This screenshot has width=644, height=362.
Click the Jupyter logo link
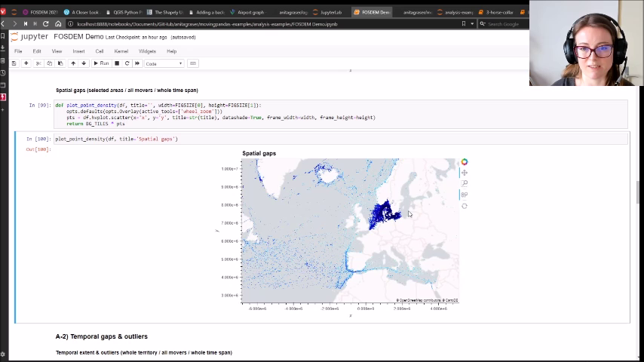(30, 37)
